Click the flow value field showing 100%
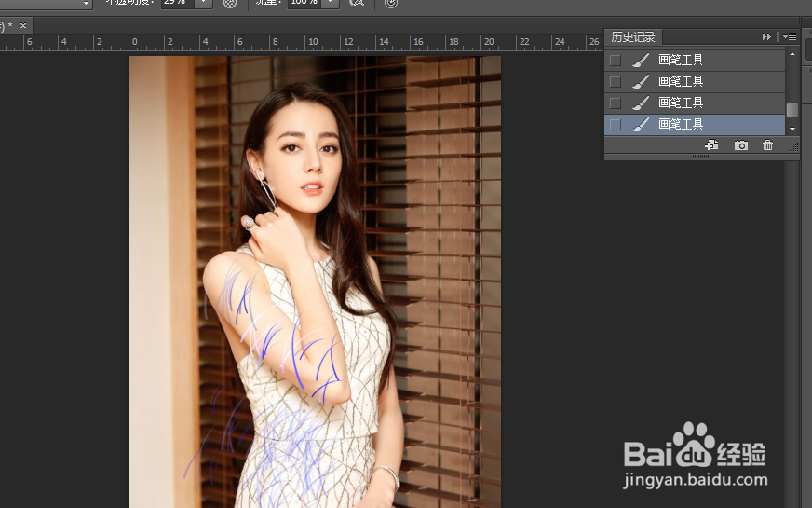Image resolution: width=812 pixels, height=508 pixels. click(305, 3)
